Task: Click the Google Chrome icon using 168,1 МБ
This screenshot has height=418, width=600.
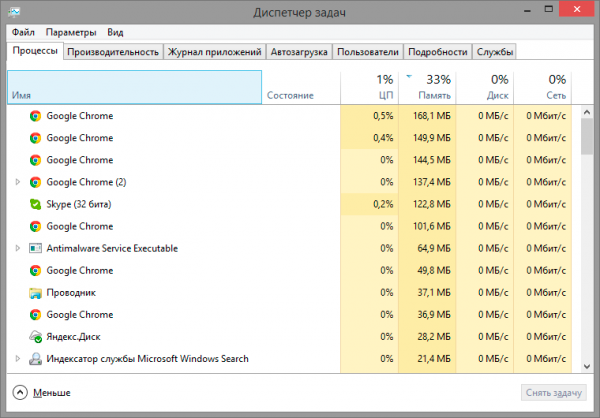Action: point(35,116)
